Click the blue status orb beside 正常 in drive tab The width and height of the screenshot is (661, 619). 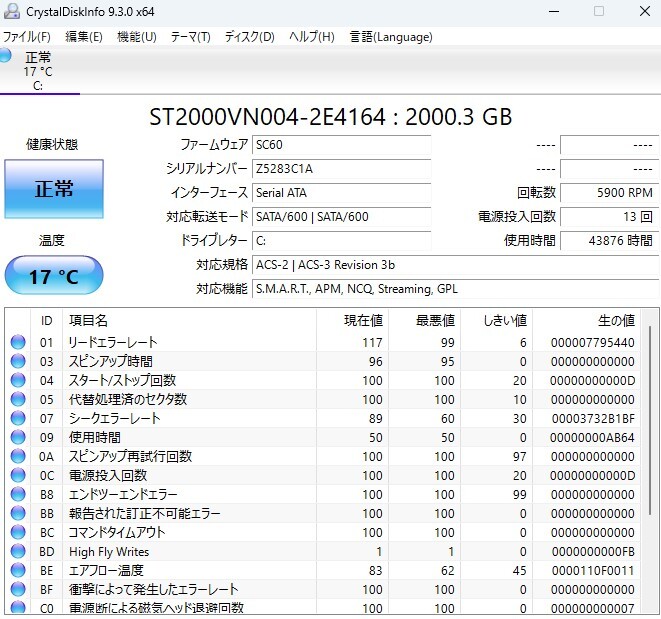click(5, 55)
